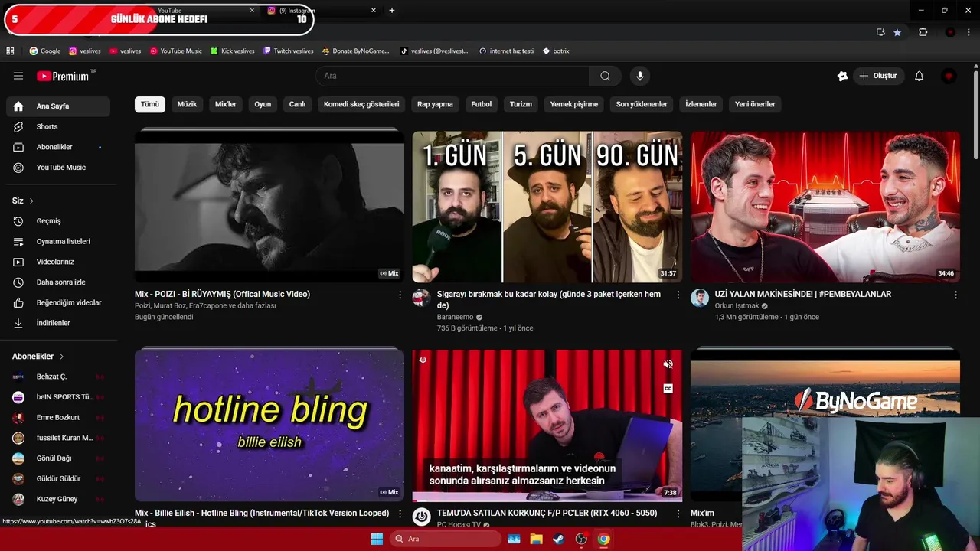
Task: Select the Oyun filter chip
Action: point(263,104)
